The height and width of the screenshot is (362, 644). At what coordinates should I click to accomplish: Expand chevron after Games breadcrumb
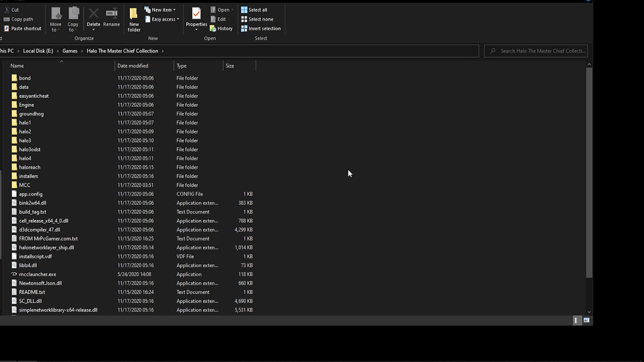[x=82, y=51]
